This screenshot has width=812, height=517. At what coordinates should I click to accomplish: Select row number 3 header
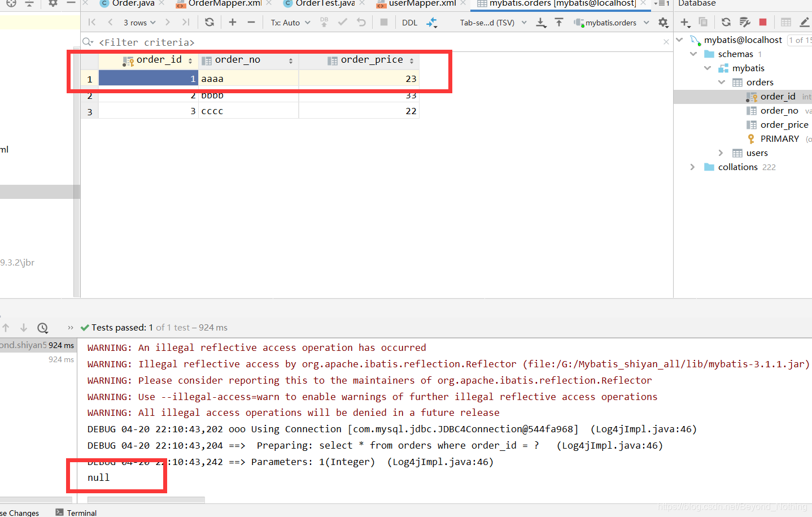(x=90, y=111)
